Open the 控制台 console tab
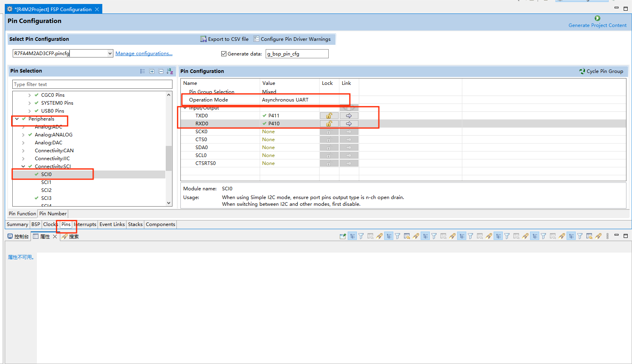Image resolution: width=632 pixels, height=364 pixels. 18,236
